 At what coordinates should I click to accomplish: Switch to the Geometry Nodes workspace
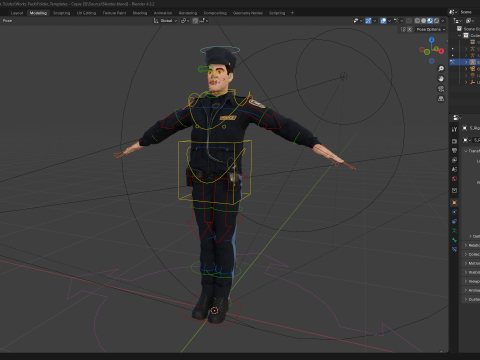pyautogui.click(x=248, y=13)
